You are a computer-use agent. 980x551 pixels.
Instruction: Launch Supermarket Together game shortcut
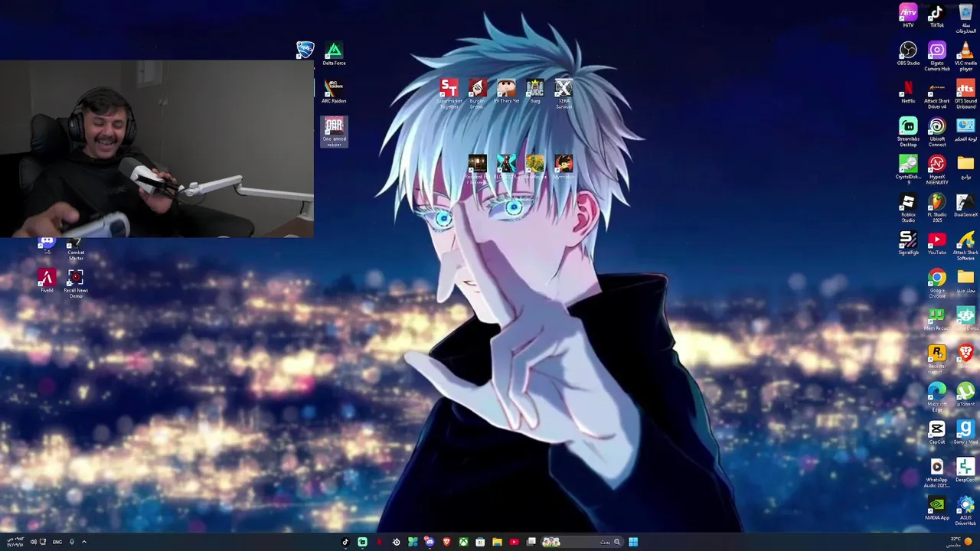tap(449, 93)
